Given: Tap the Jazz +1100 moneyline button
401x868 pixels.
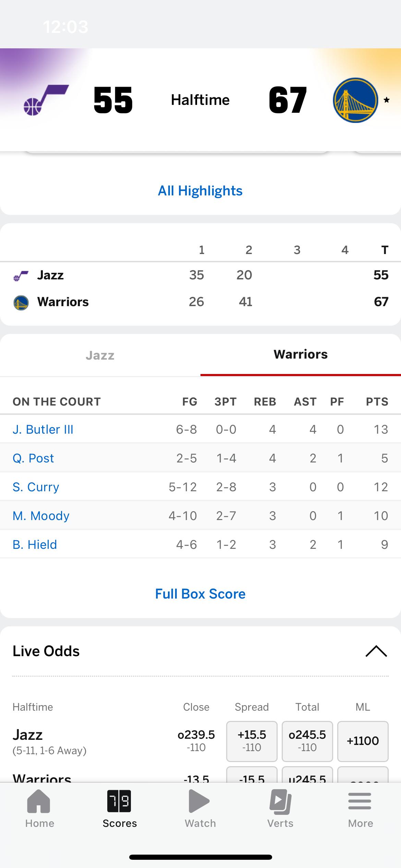Looking at the screenshot, I should click(x=363, y=741).
